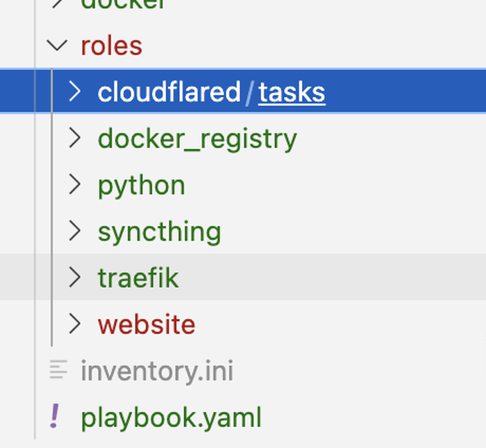
Task: Select the python role folder
Action: (x=141, y=185)
